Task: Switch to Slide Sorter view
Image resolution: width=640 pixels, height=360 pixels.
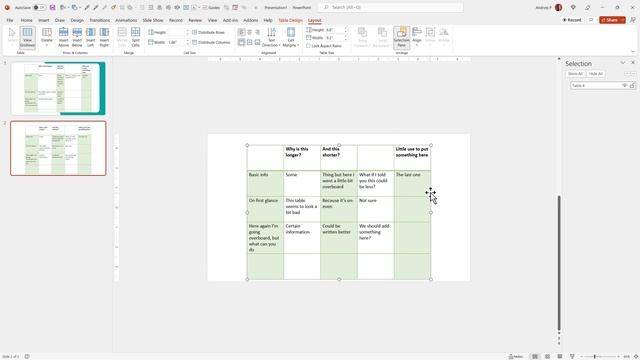Action: 547,356
